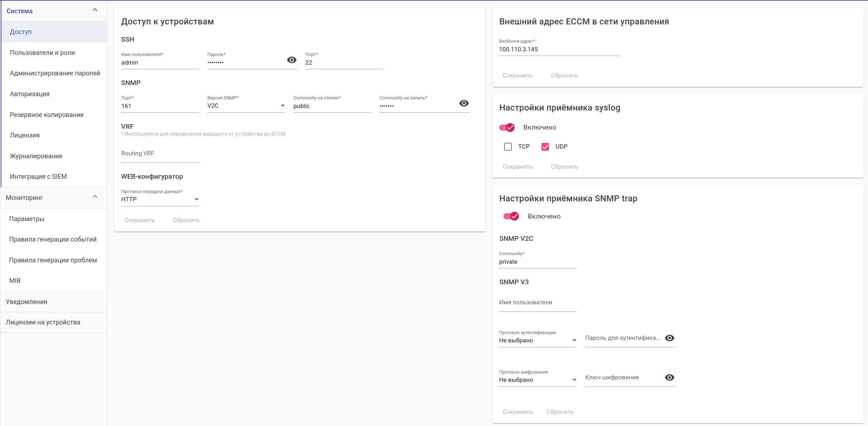Go to Резервное копирование section
This screenshot has height=426, width=868.
[x=47, y=115]
